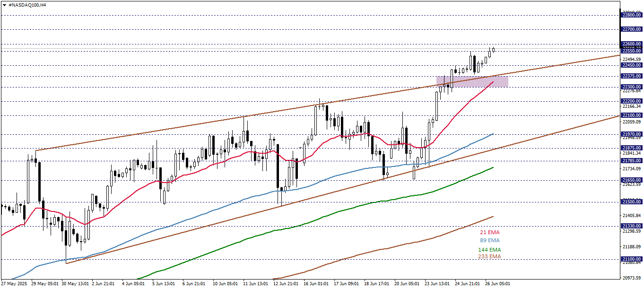Select the 22100.00 price level label
The height and width of the screenshot is (289, 644).
click(x=631, y=115)
